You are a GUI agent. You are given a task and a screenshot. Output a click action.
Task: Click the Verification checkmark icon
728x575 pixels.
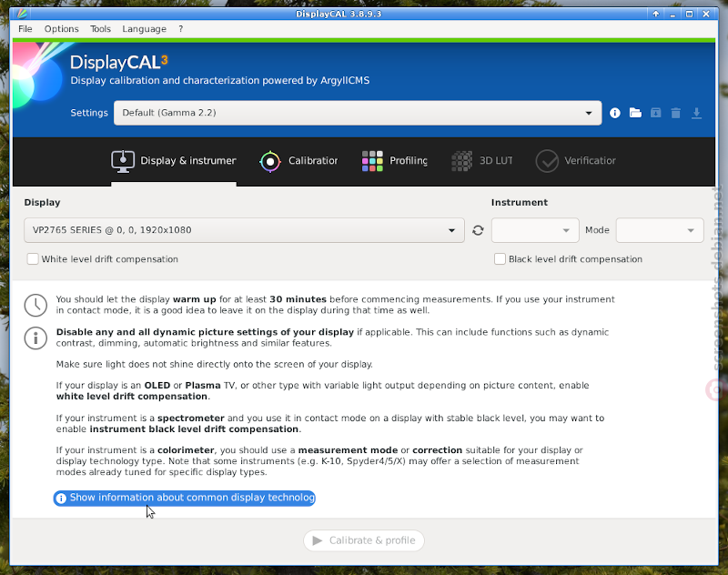click(x=547, y=161)
